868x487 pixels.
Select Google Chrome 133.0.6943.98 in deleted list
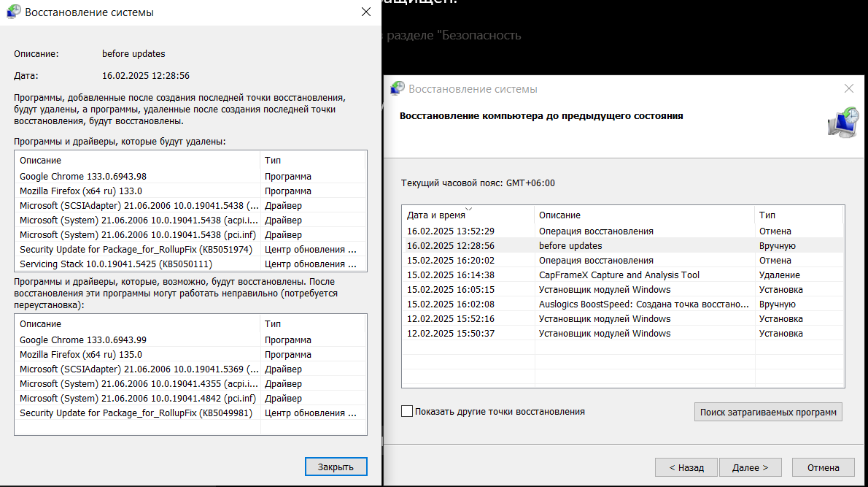point(83,177)
